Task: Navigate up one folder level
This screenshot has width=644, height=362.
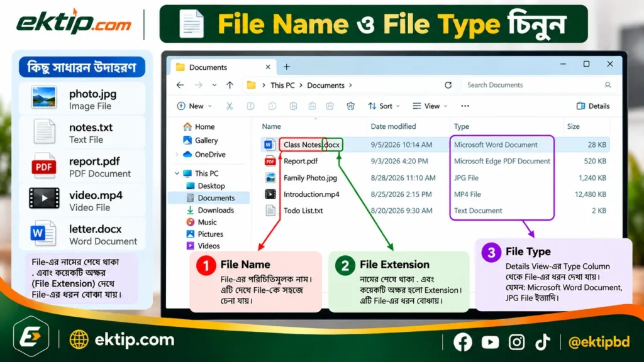Action: pyautogui.click(x=230, y=85)
